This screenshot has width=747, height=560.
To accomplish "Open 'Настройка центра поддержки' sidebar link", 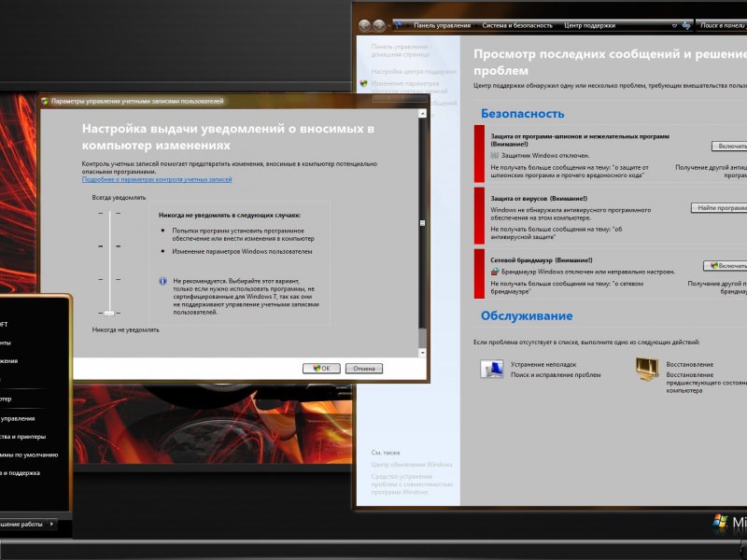I will (x=414, y=72).
